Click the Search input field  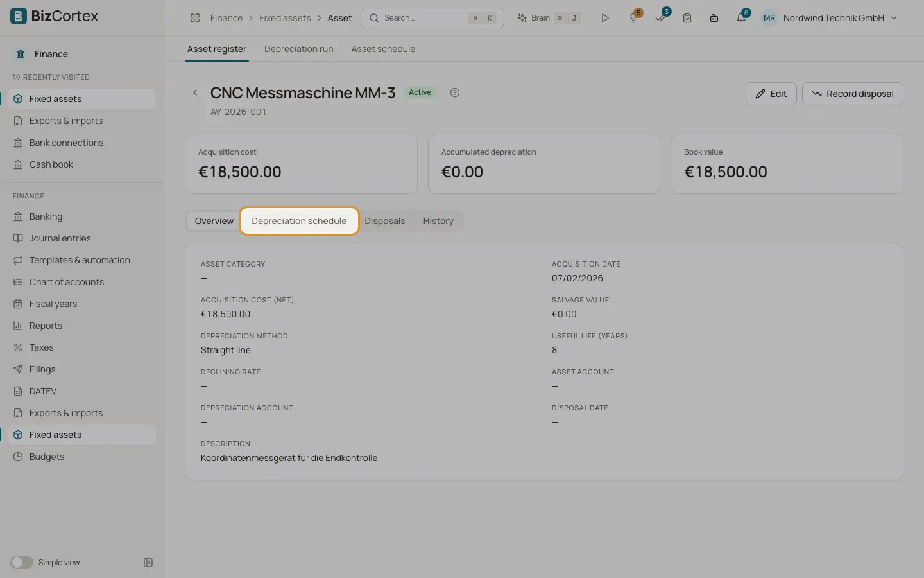pos(432,18)
